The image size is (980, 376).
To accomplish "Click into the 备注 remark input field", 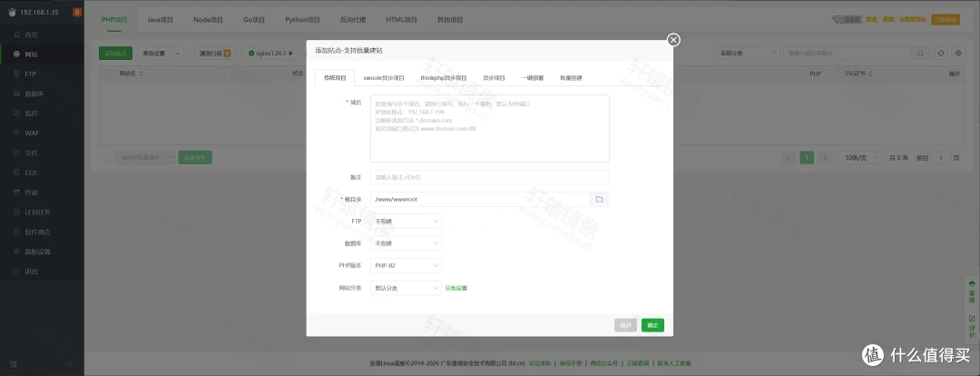I will [489, 178].
